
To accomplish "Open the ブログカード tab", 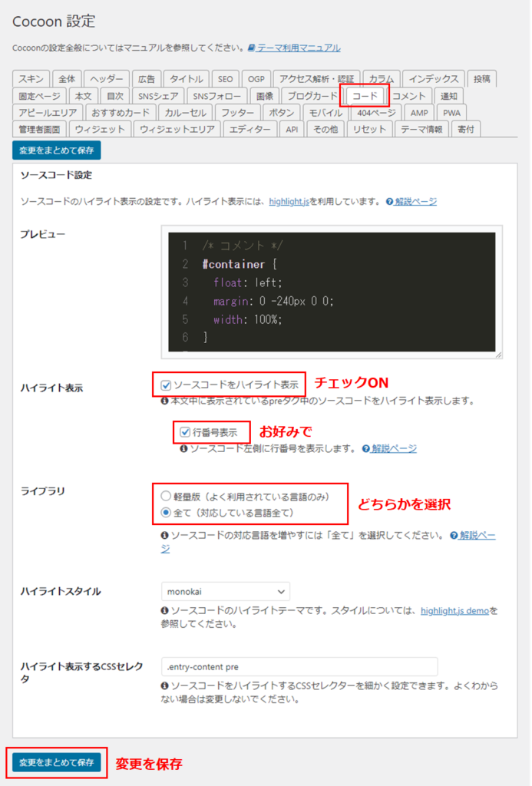I will (x=312, y=96).
